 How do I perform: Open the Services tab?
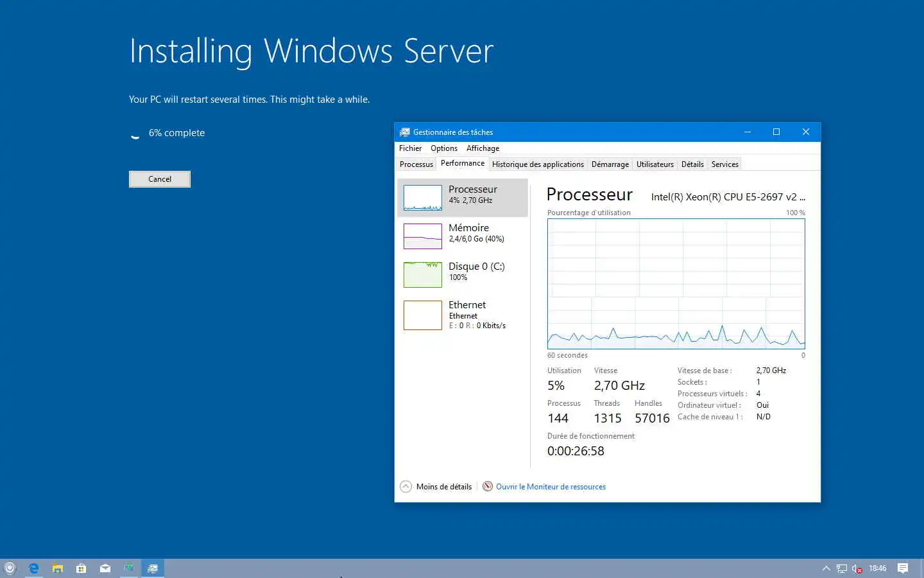(725, 164)
